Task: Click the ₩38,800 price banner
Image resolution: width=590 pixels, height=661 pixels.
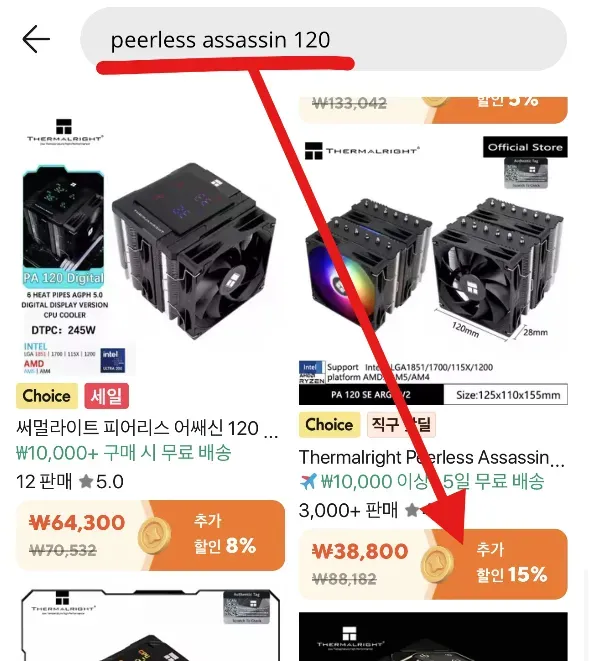Action: 433,564
